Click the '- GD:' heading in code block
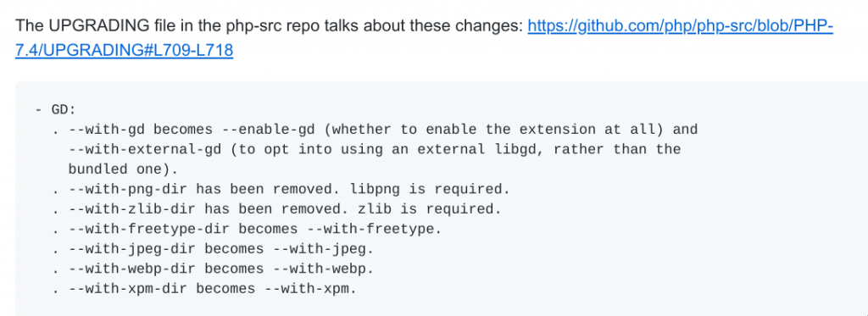This screenshot has height=316, width=868. point(55,109)
